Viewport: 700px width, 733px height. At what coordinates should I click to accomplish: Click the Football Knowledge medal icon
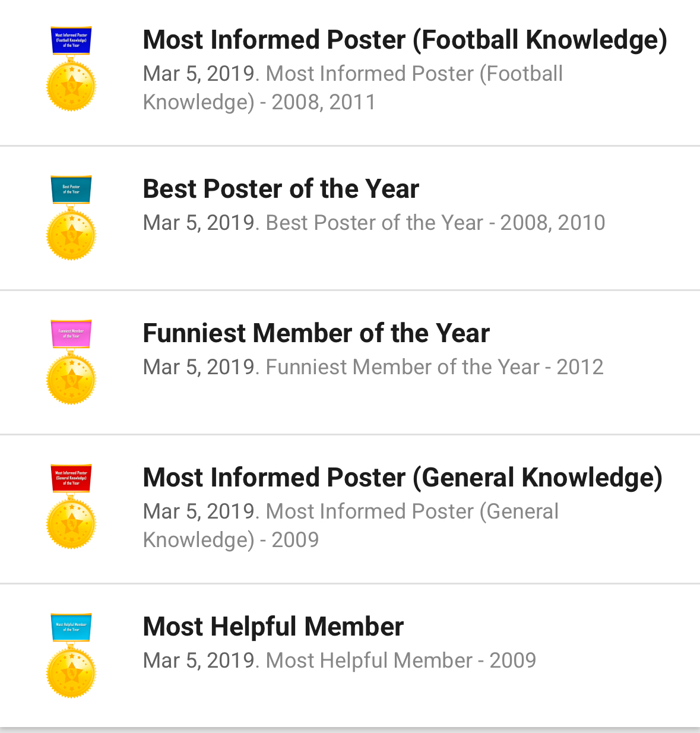pyautogui.click(x=71, y=69)
